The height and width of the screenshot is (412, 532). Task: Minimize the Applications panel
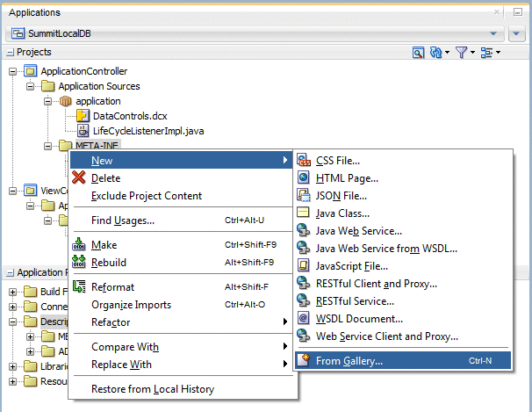(518, 12)
